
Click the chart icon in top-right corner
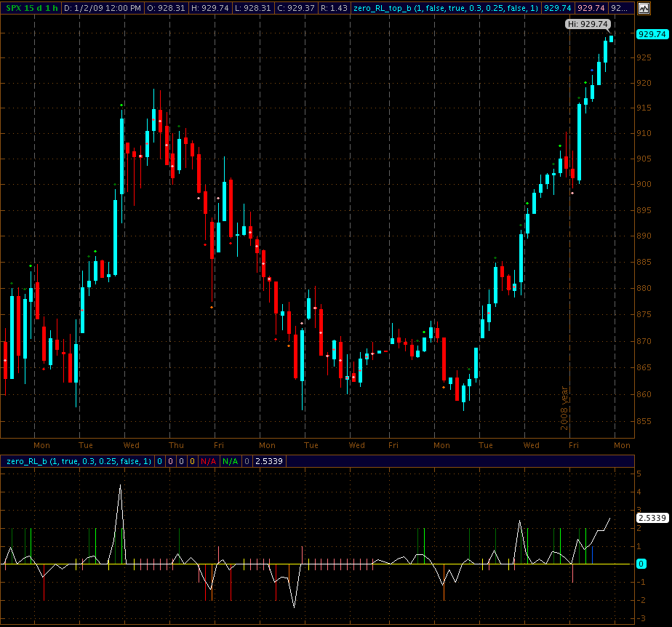pos(644,9)
